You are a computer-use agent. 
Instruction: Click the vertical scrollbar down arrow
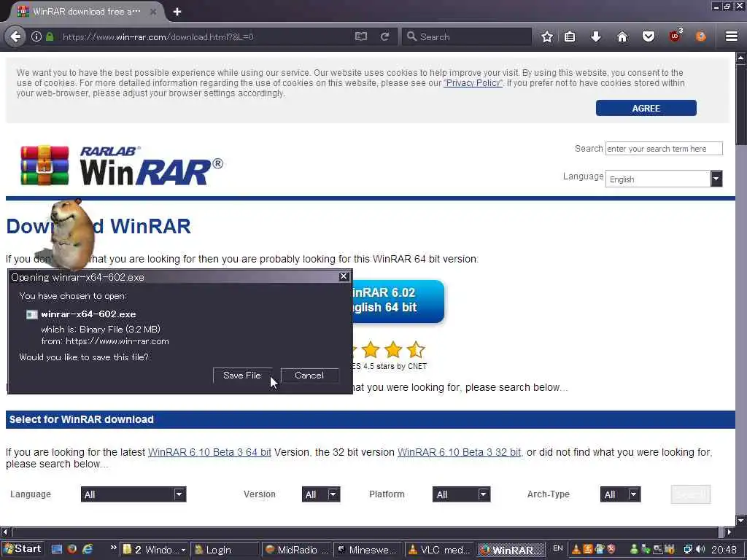[x=741, y=519]
